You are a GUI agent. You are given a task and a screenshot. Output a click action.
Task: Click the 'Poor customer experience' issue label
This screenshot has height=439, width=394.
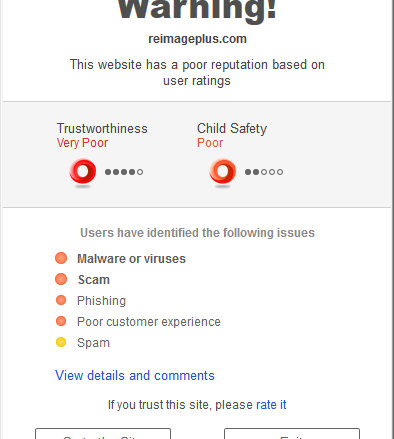(x=149, y=322)
